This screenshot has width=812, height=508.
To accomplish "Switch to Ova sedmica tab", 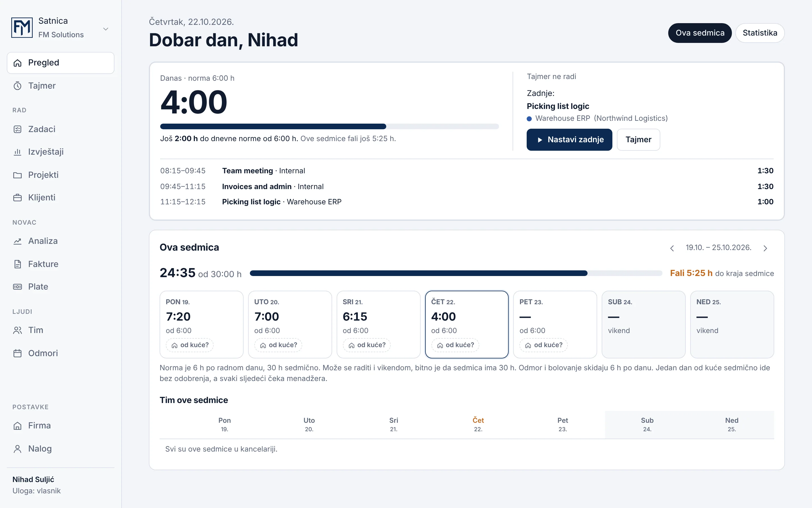I will point(700,33).
